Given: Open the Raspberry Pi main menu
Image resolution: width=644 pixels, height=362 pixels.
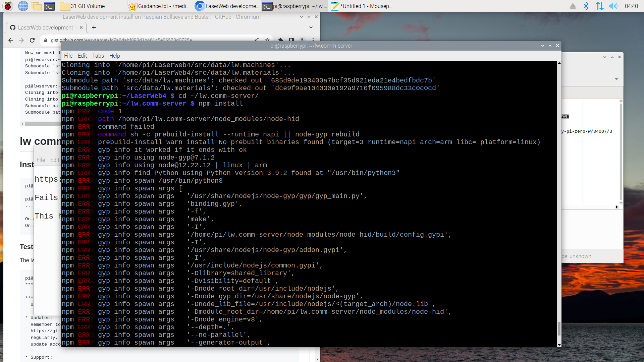Looking at the screenshot, I should [x=8, y=6].
